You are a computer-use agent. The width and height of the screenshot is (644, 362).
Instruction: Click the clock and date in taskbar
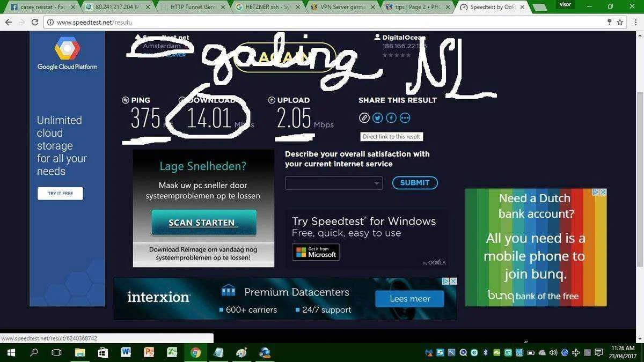click(x=623, y=352)
